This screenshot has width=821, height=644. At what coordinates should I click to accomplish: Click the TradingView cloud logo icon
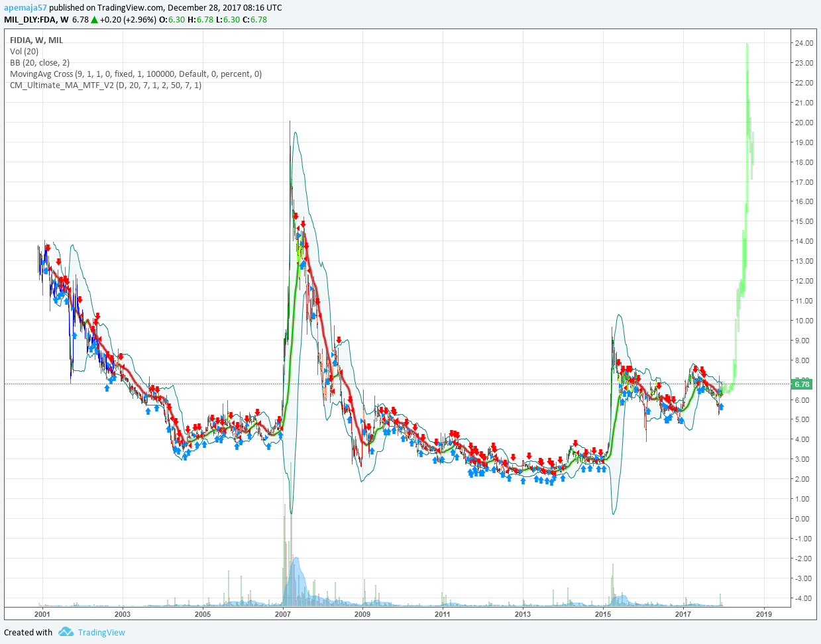click(66, 632)
